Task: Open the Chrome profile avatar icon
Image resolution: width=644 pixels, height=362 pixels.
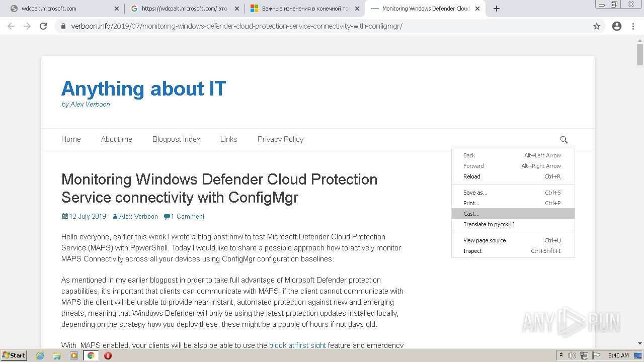Action: (617, 26)
